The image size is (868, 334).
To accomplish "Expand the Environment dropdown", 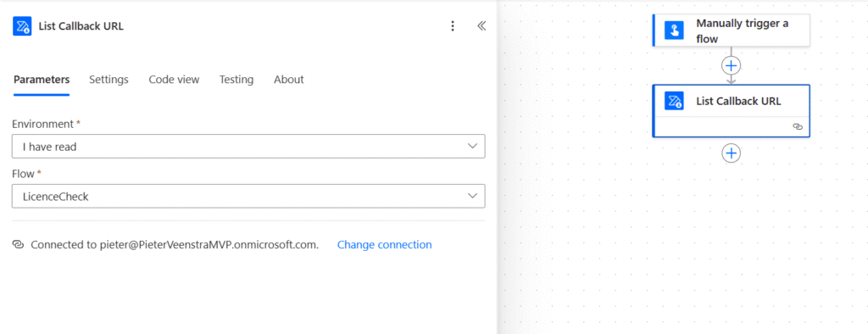I will [248, 146].
